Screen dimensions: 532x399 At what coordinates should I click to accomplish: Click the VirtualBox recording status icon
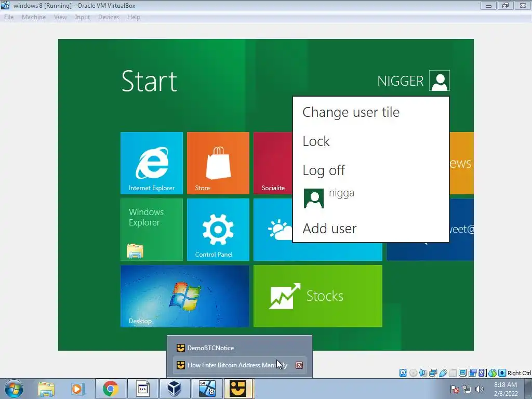pos(472,373)
